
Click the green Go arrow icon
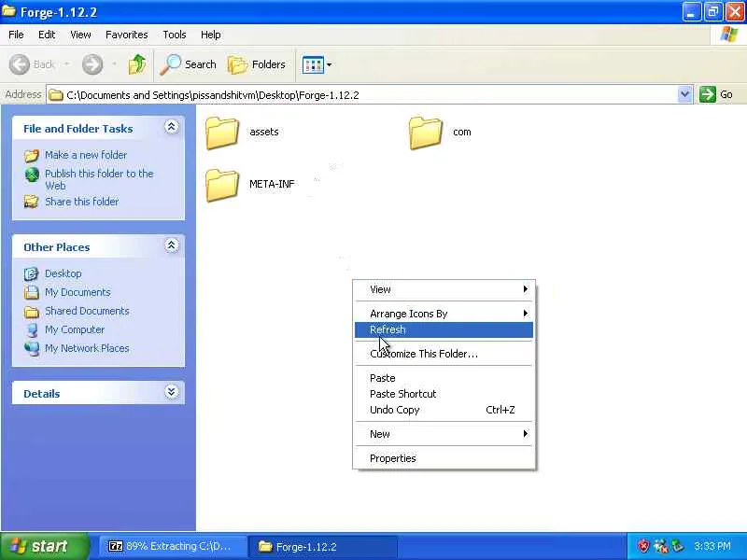tap(708, 94)
